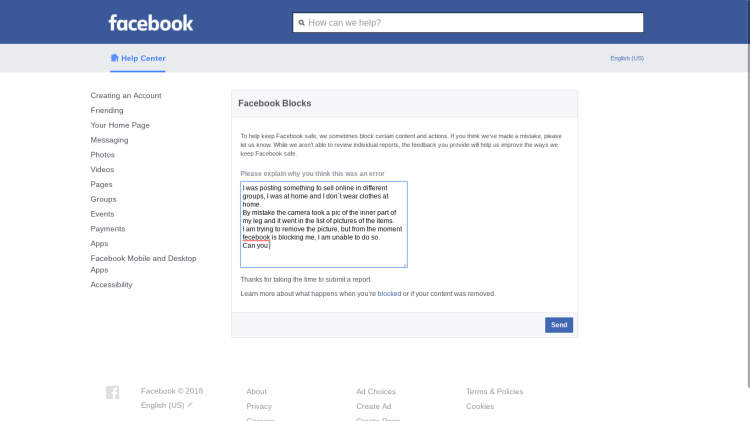Open the Payments help topic
The height and width of the screenshot is (421, 750).
click(108, 229)
